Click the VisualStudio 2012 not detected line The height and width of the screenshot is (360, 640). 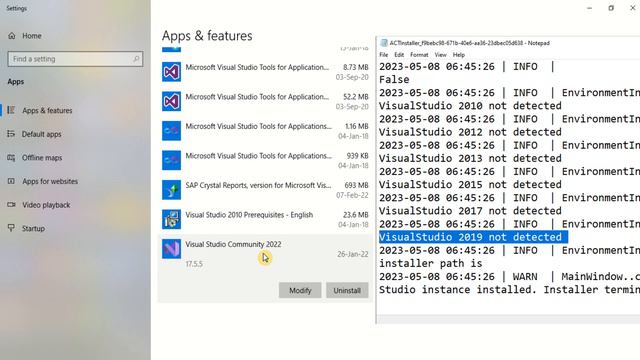pyautogui.click(x=470, y=132)
